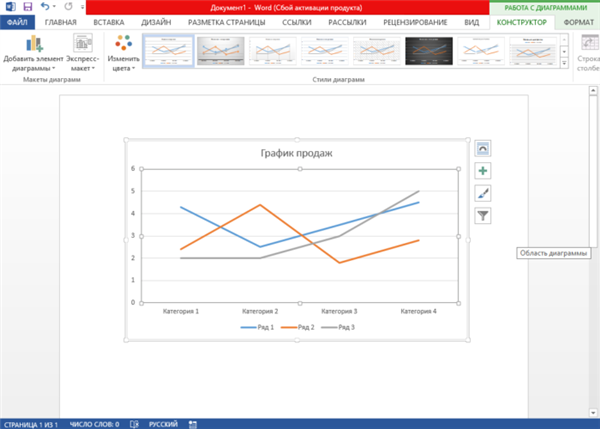Click the vertical axis value 6
This screenshot has height=429, width=600.
point(133,168)
